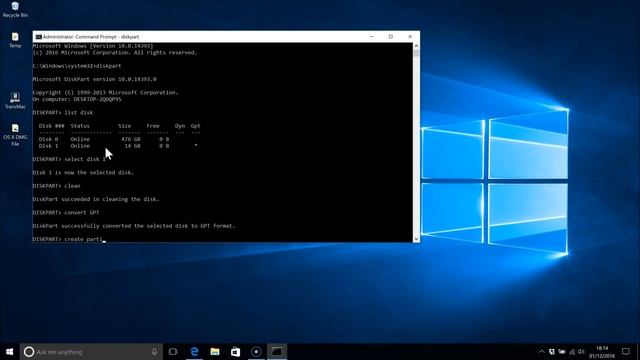
Task: Maximize the Command Prompt window
Action: [391, 36]
